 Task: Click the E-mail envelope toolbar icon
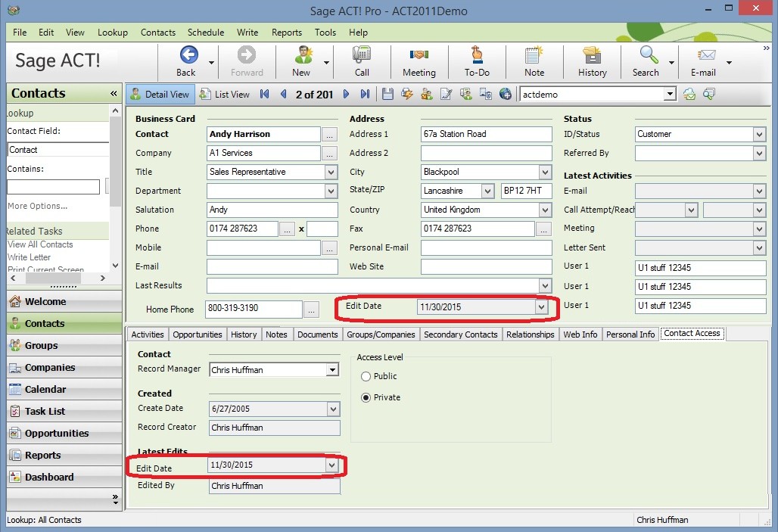coord(706,54)
